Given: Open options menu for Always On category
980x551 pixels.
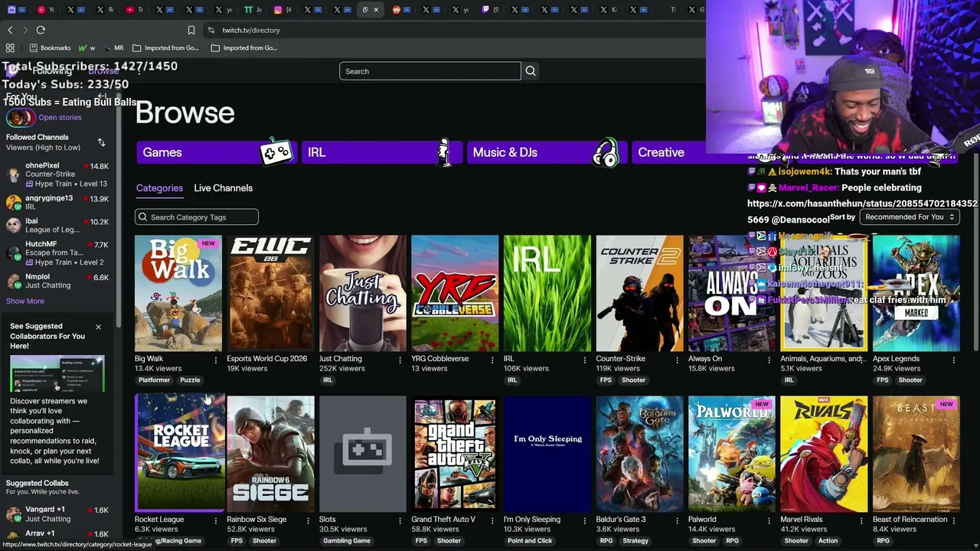Looking at the screenshot, I should click(769, 360).
